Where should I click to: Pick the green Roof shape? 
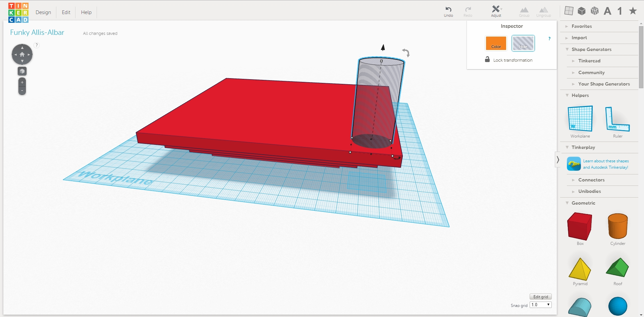pyautogui.click(x=618, y=271)
